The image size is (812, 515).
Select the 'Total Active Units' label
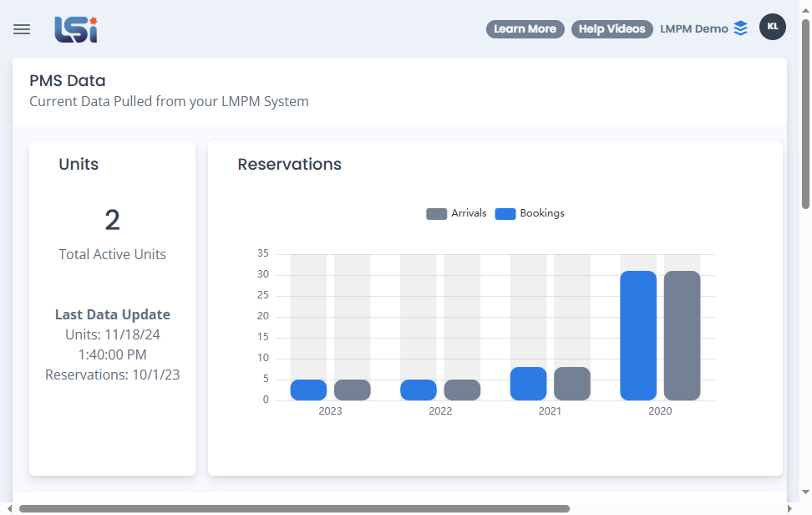point(113,254)
